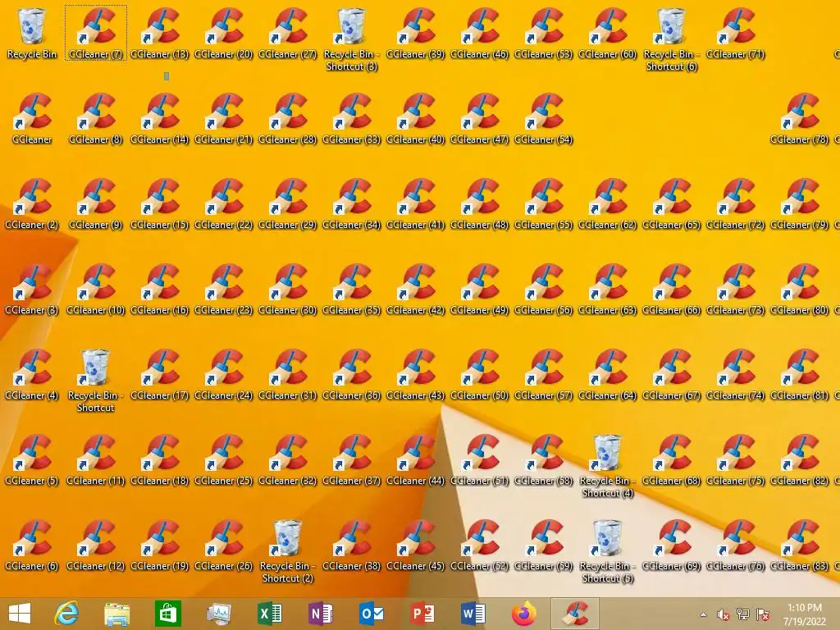The width and height of the screenshot is (840, 630).
Task: Click CCleaner (42) shortcut icon
Action: click(x=415, y=290)
